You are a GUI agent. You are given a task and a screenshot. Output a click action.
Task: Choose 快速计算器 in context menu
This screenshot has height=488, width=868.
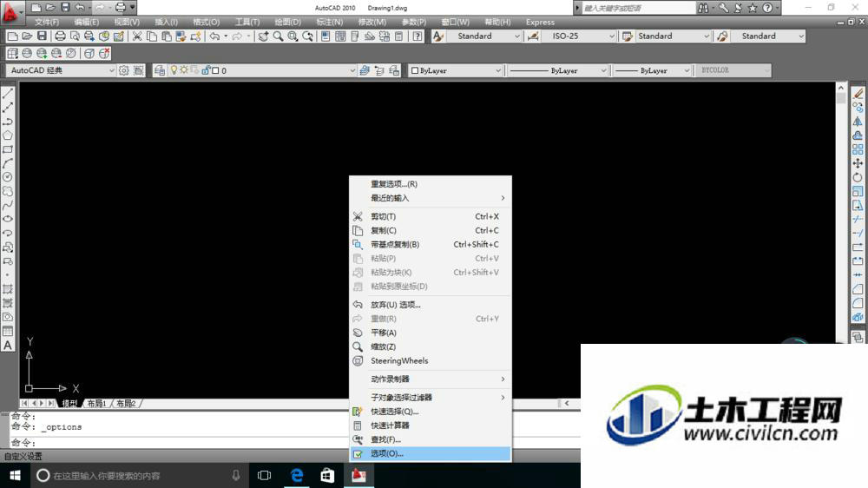click(431, 425)
